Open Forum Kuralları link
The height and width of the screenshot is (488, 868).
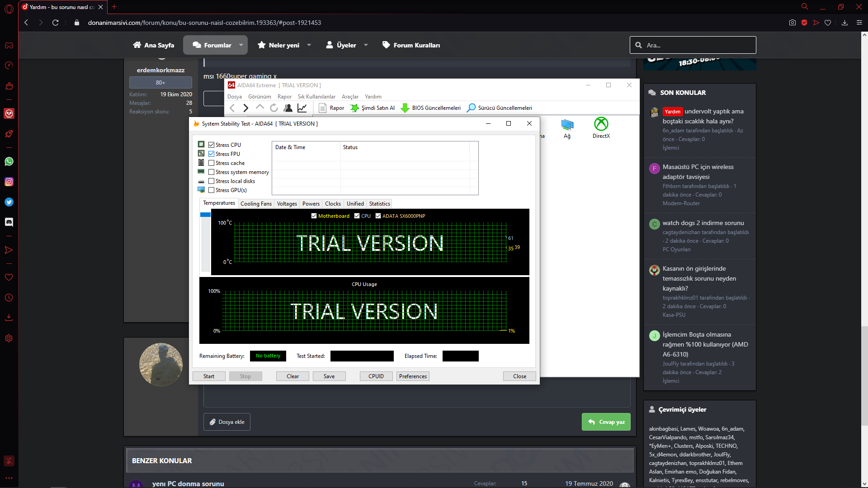click(411, 45)
